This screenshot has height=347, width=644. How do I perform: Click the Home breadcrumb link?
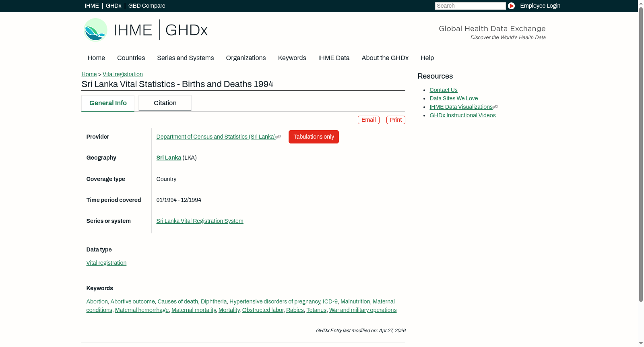[x=89, y=74]
